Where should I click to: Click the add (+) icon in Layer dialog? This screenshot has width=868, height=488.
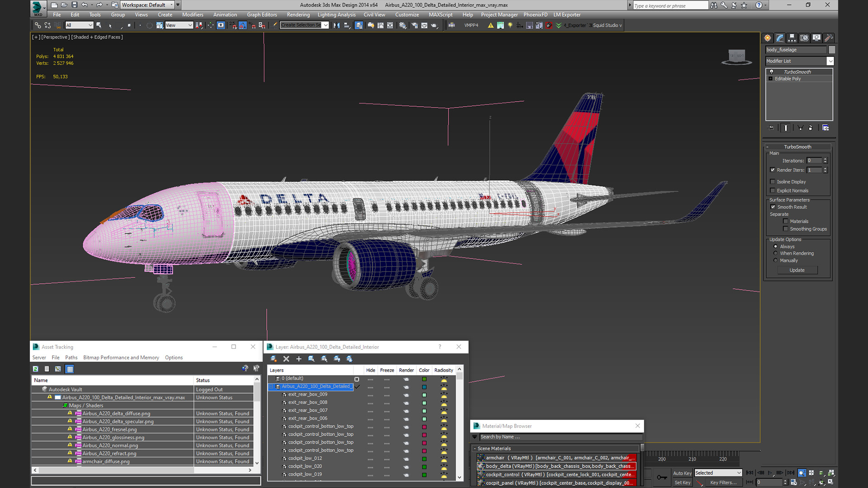pos(299,359)
